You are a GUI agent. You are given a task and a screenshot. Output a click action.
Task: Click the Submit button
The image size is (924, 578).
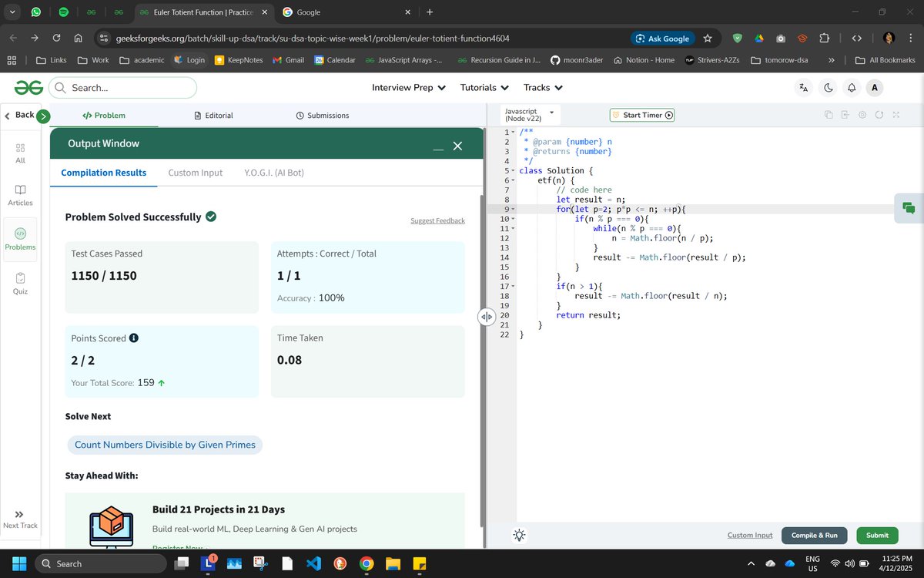(x=877, y=535)
